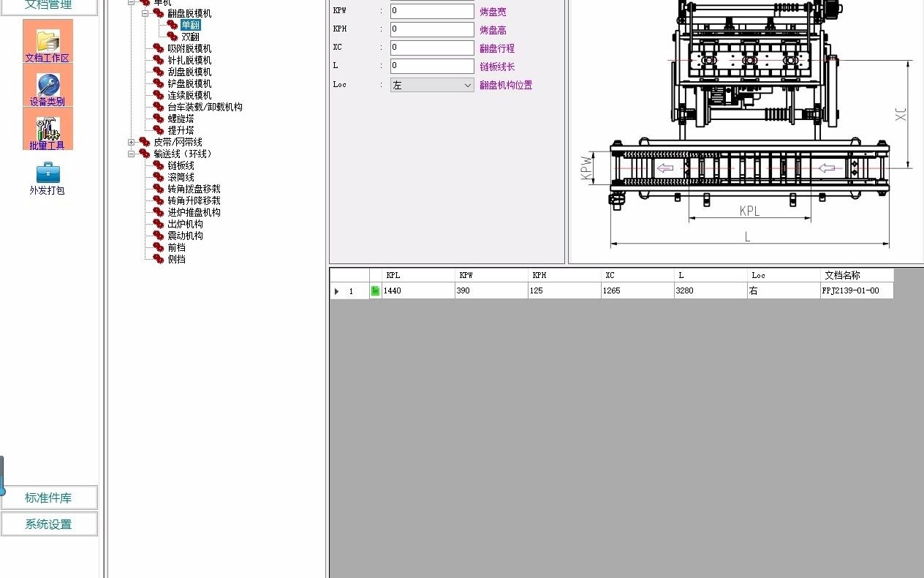
Task: Click the KPW value input field
Action: [x=431, y=10]
